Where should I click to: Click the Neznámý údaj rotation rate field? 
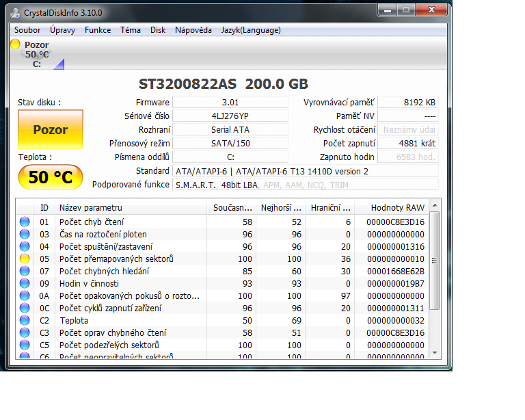pos(408,129)
